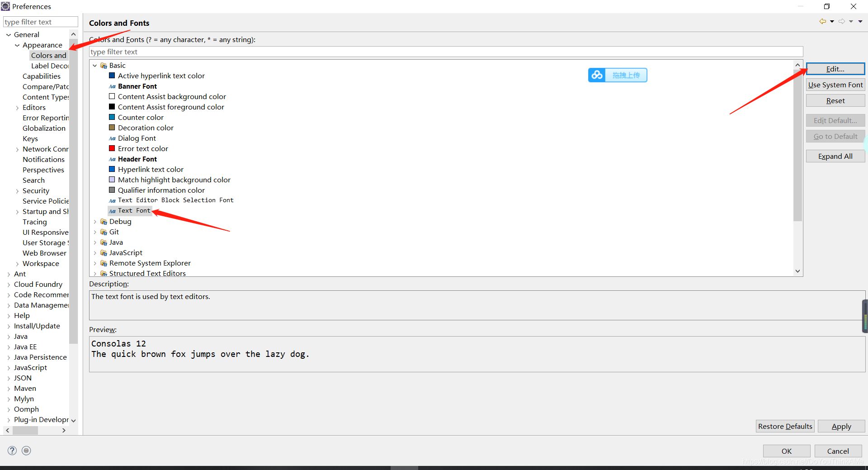This screenshot has width=868, height=470.
Task: Click the Reset button
Action: (835, 100)
